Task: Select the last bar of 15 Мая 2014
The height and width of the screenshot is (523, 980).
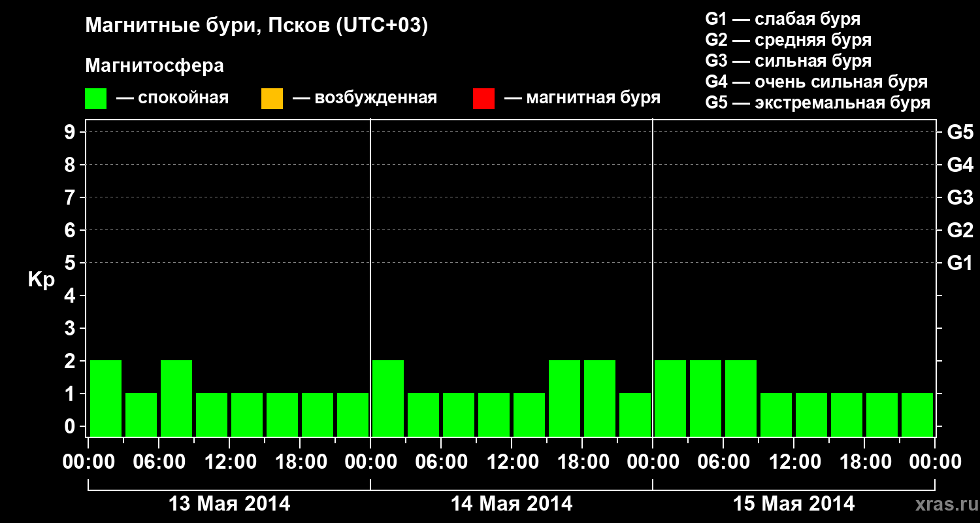Action: [917, 414]
